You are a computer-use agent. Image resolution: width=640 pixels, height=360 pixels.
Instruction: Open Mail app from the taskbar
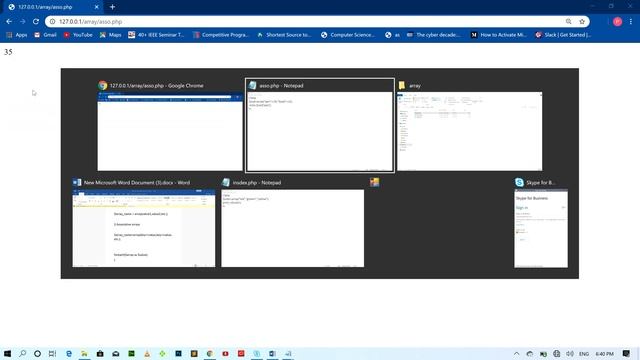[116, 353]
